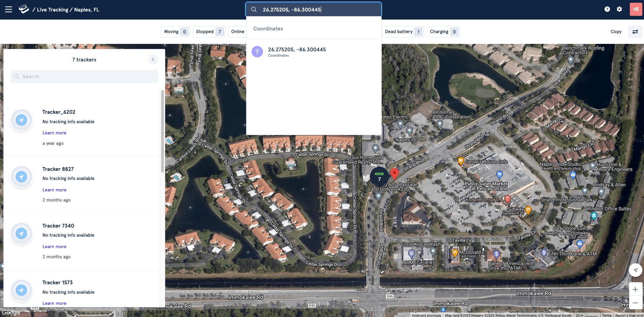Filter trackers by Charging status
Image resolution: width=644 pixels, height=317 pixels.
pyautogui.click(x=443, y=32)
